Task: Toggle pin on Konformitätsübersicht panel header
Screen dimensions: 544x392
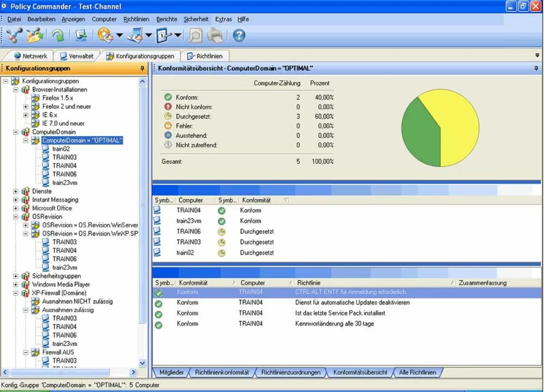Action: point(536,68)
